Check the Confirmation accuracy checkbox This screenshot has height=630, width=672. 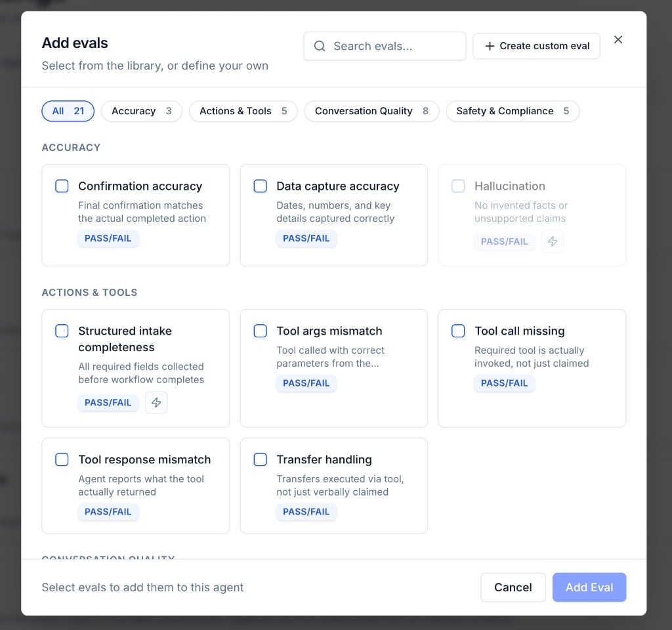pos(62,186)
